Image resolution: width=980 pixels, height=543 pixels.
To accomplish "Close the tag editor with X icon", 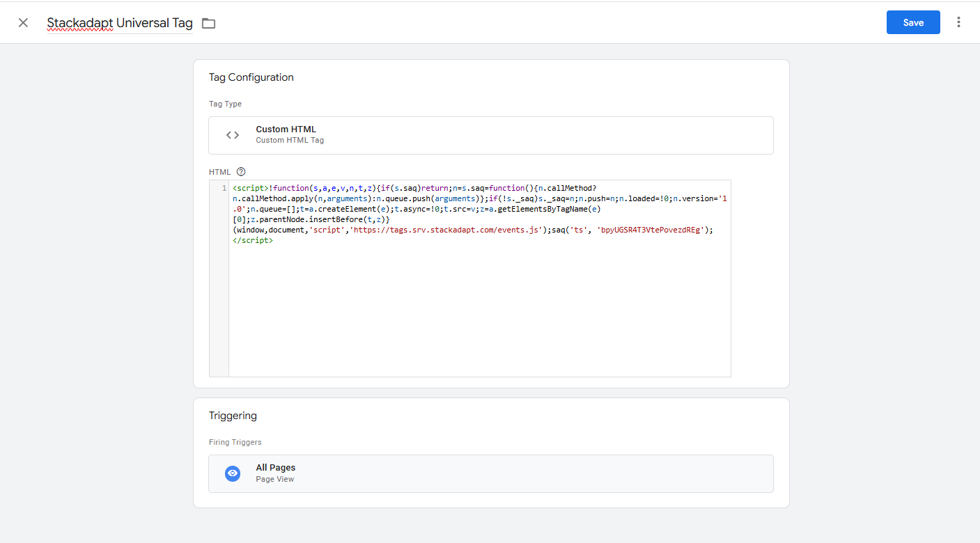I will pos(23,22).
